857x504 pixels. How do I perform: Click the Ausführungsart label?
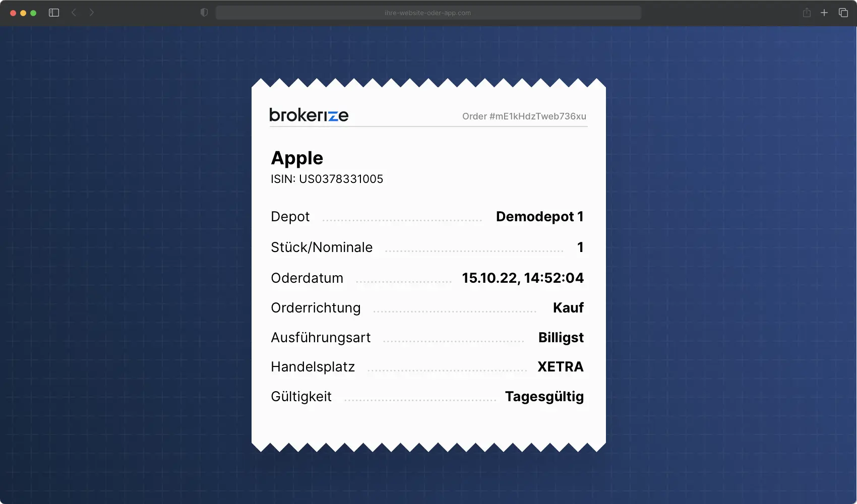(x=321, y=338)
